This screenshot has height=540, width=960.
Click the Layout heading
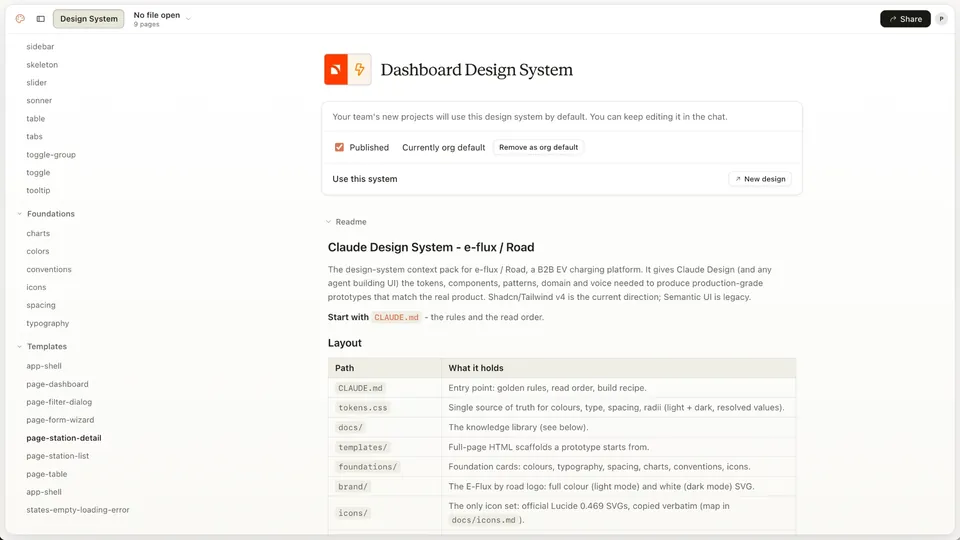click(x=345, y=343)
